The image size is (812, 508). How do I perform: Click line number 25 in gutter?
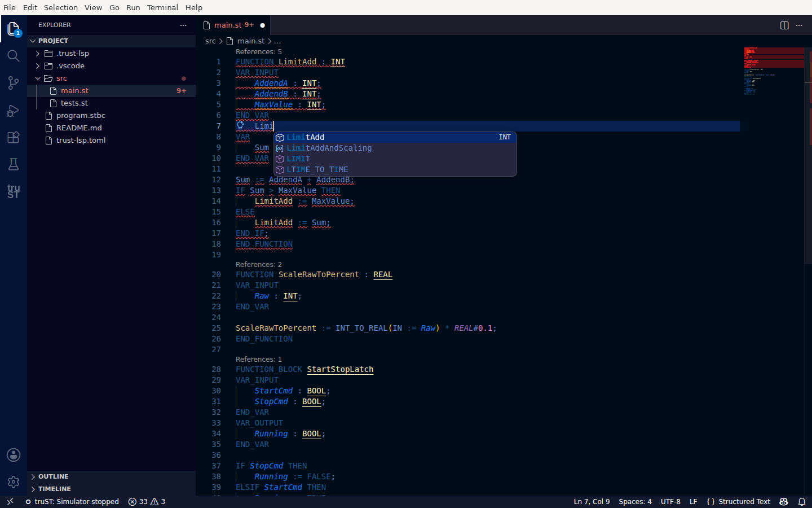coord(216,328)
